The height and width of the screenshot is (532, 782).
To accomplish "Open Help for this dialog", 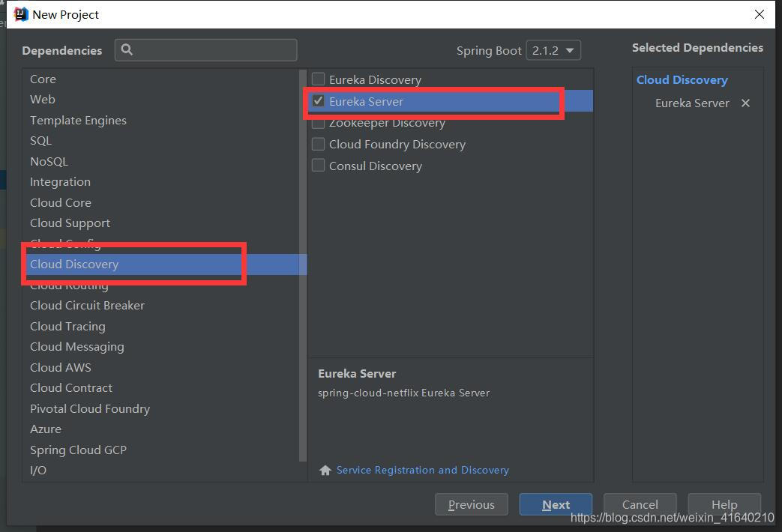I will click(x=724, y=504).
